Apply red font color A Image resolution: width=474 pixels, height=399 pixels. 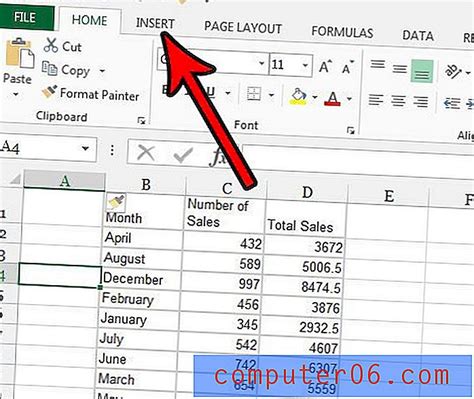[332, 99]
